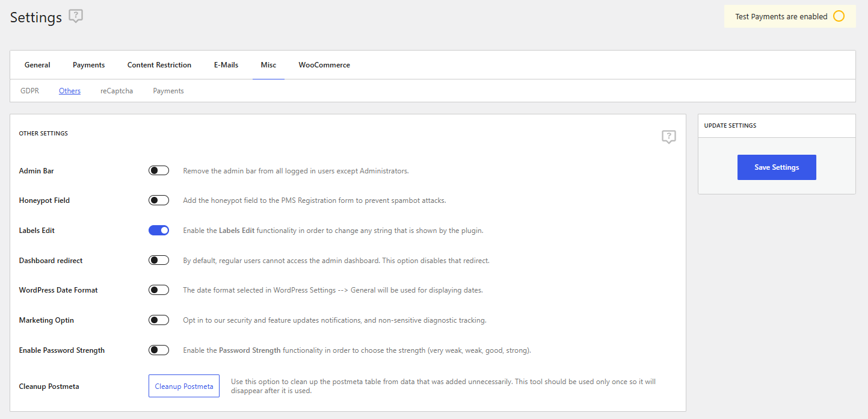Click the yellow Test Payments status circle
Image resolution: width=868 pixels, height=419 pixels.
pyautogui.click(x=839, y=16)
